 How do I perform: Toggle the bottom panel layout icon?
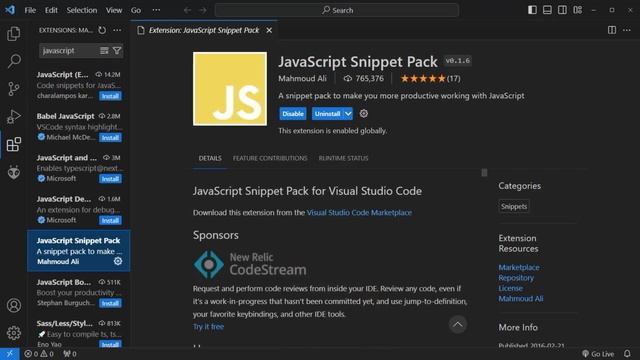547,10
